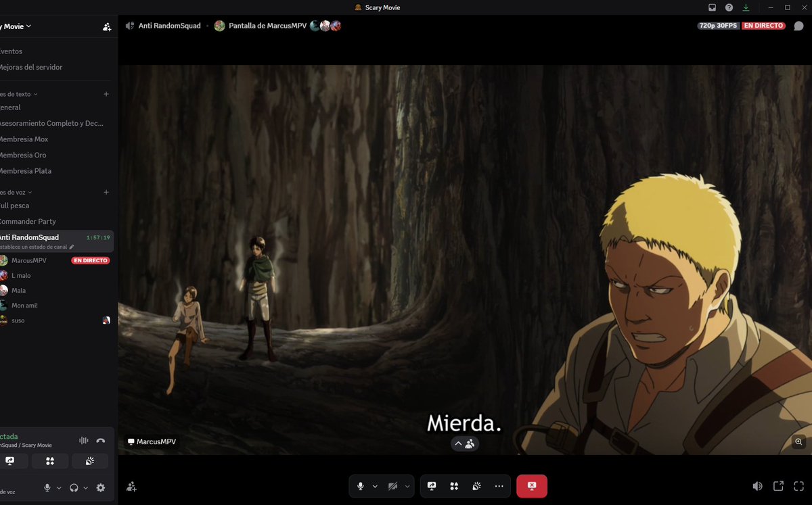
Task: Click Pantalla de MarcusMPV header title
Action: point(268,26)
